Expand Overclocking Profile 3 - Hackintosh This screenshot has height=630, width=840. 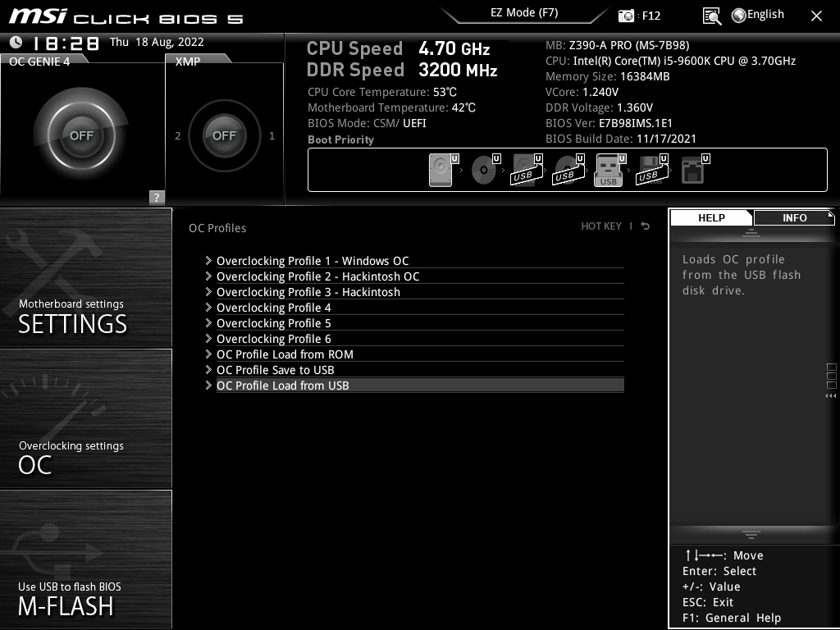pyautogui.click(x=414, y=292)
